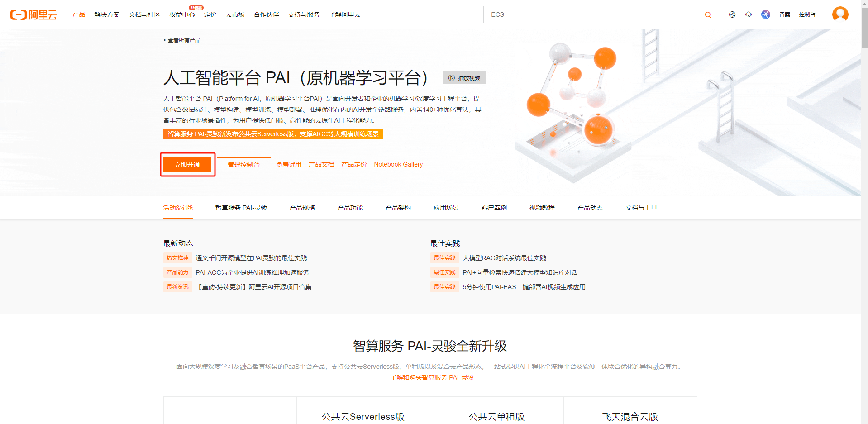Open the 产品文档 link
This screenshot has width=868, height=424.
321,164
